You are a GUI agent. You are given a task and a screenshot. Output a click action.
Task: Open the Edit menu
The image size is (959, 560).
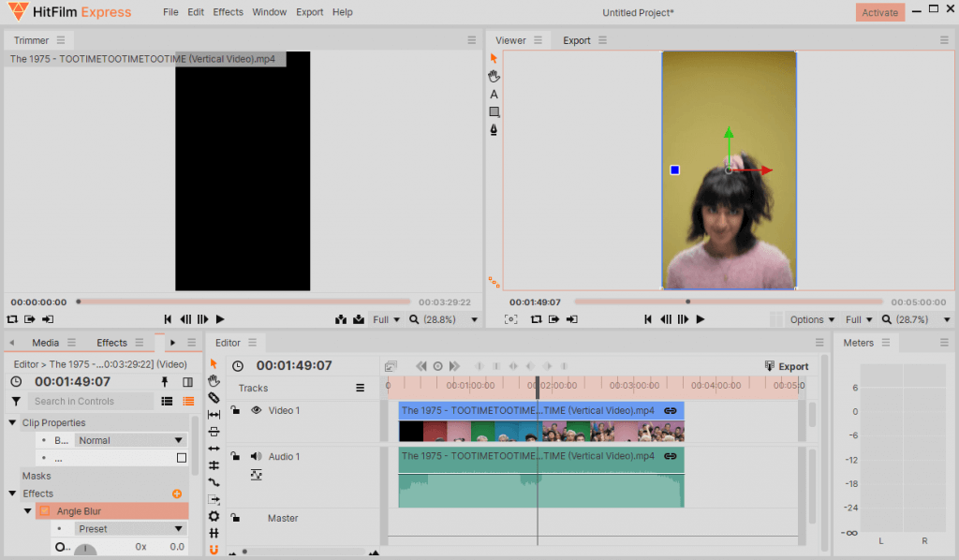(196, 12)
